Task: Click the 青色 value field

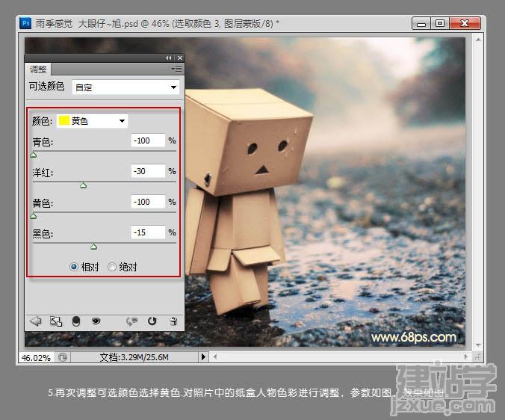Action: pos(148,140)
